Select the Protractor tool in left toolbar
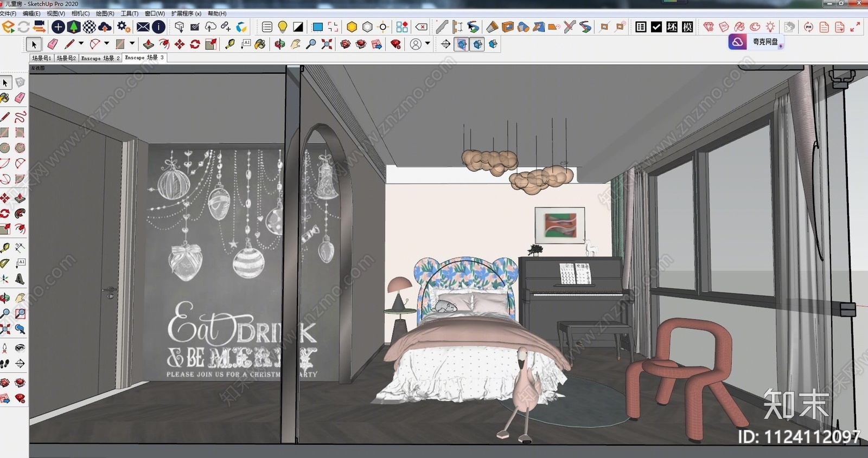 click(5, 263)
